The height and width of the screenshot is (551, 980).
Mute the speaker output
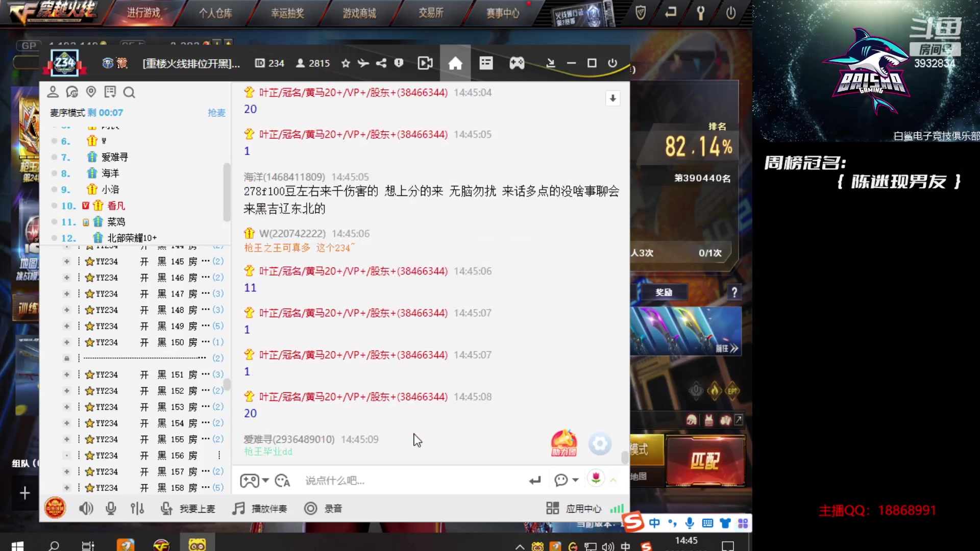click(x=86, y=509)
